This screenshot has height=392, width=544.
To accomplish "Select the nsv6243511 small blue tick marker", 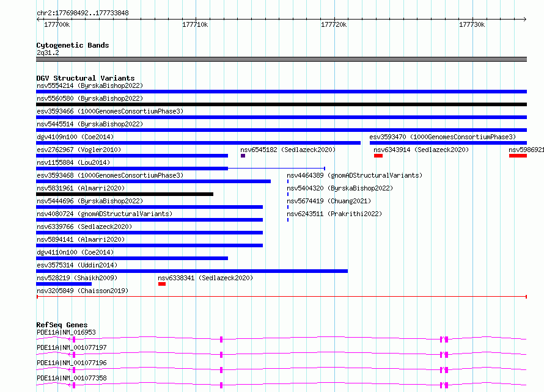I will (288, 220).
